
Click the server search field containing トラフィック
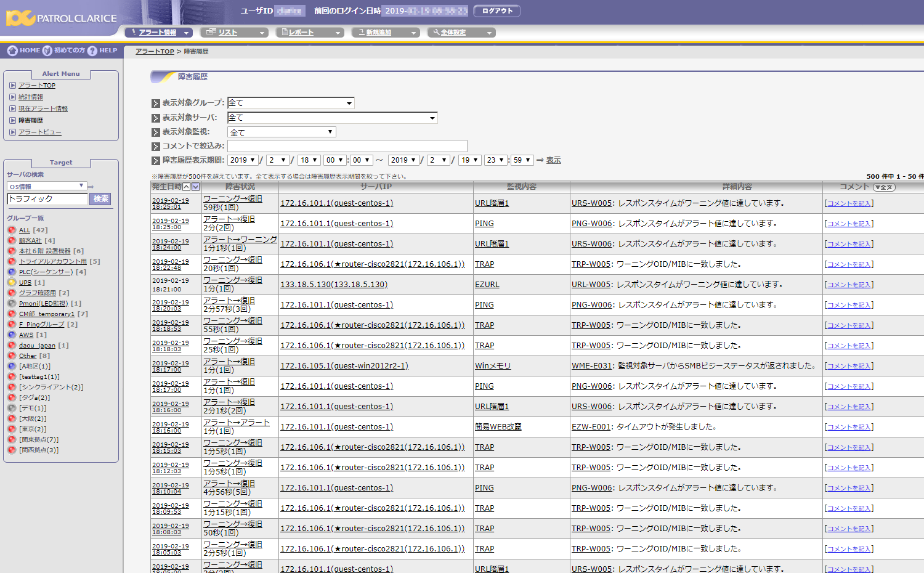click(x=47, y=199)
